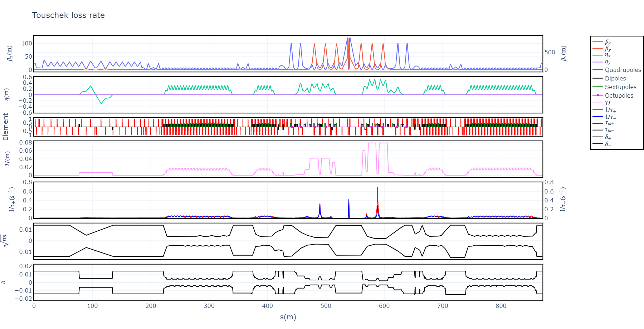Toggle ηx trace visibility in legend
Viewport: 644px width, 329px height.
point(608,55)
